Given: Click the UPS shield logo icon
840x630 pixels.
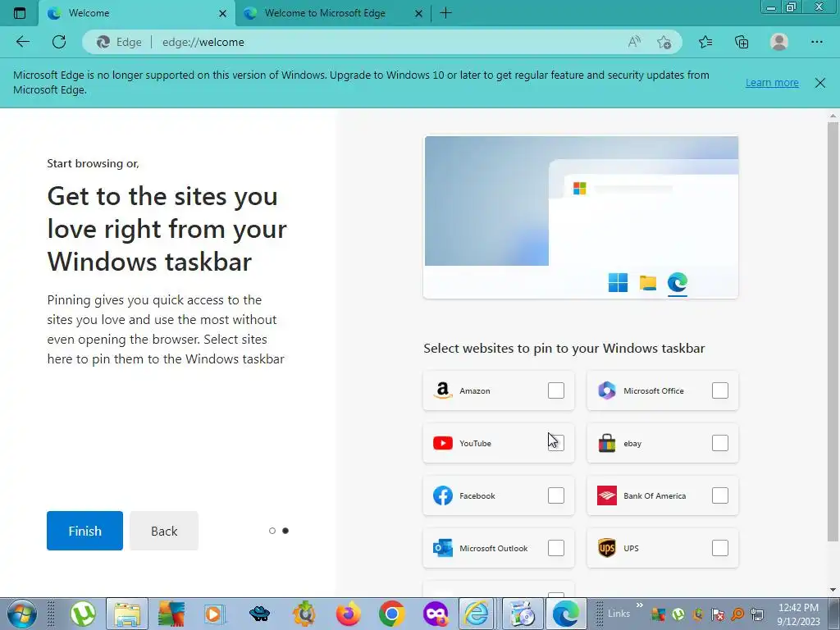Looking at the screenshot, I should click(607, 548).
